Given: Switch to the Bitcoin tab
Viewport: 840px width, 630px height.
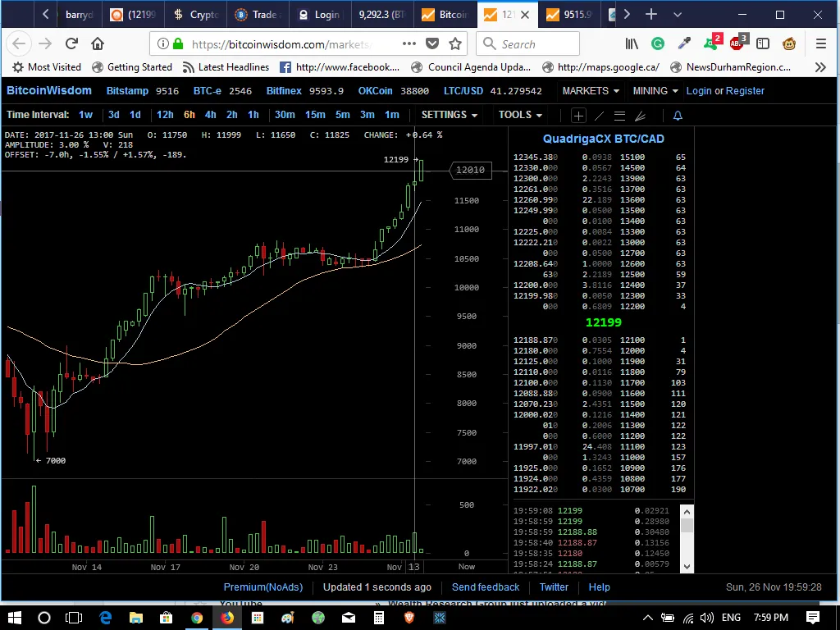Looking at the screenshot, I should point(445,15).
